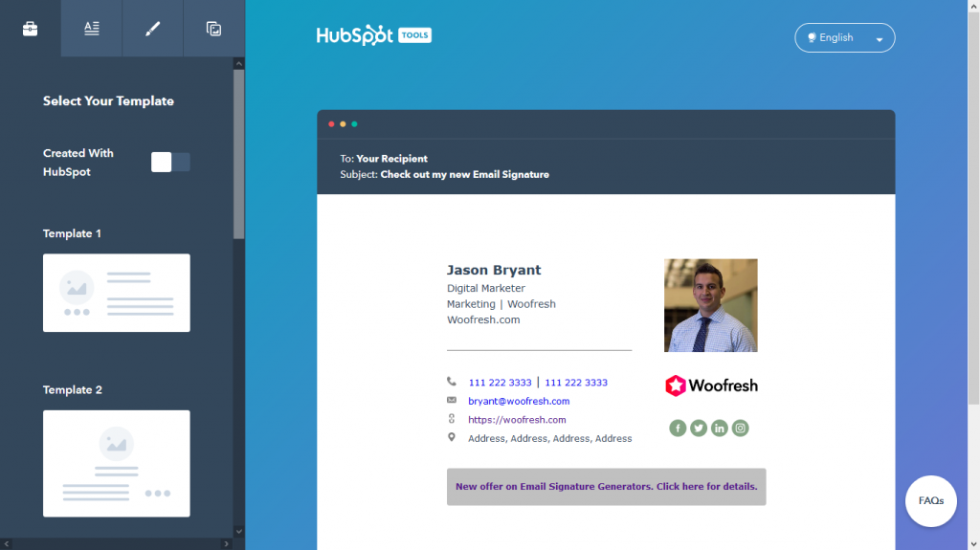Open the English language dropdown
The image size is (980, 550).
[x=844, y=37]
